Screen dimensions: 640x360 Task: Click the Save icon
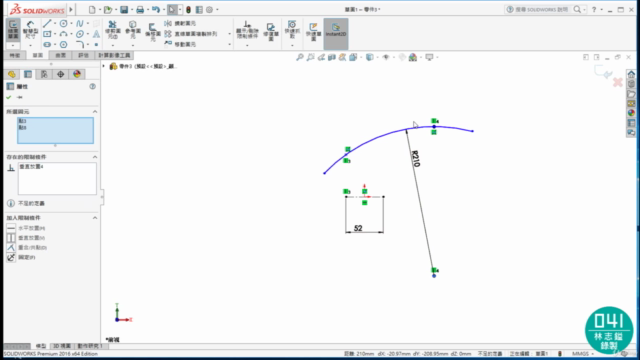pyautogui.click(x=124, y=9)
